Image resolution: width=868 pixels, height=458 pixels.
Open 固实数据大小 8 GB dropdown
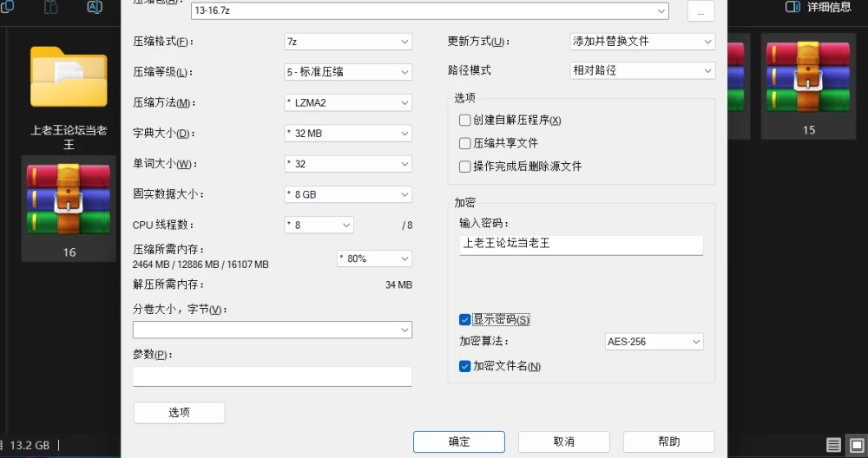point(348,194)
